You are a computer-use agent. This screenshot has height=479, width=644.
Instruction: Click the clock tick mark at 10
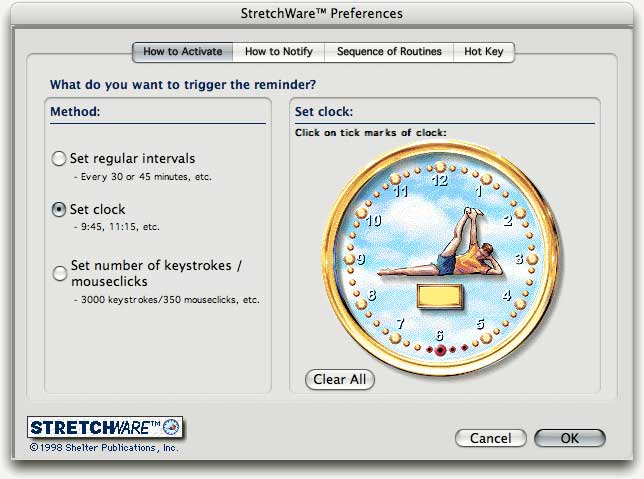click(361, 213)
